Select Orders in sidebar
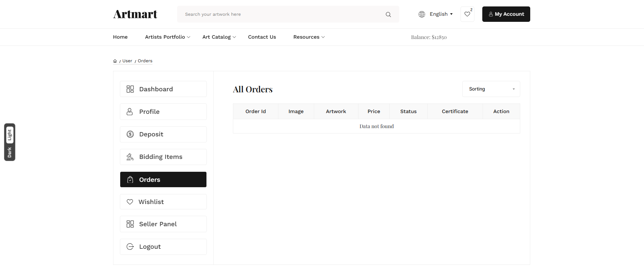This screenshot has width=644, height=272. (163, 180)
